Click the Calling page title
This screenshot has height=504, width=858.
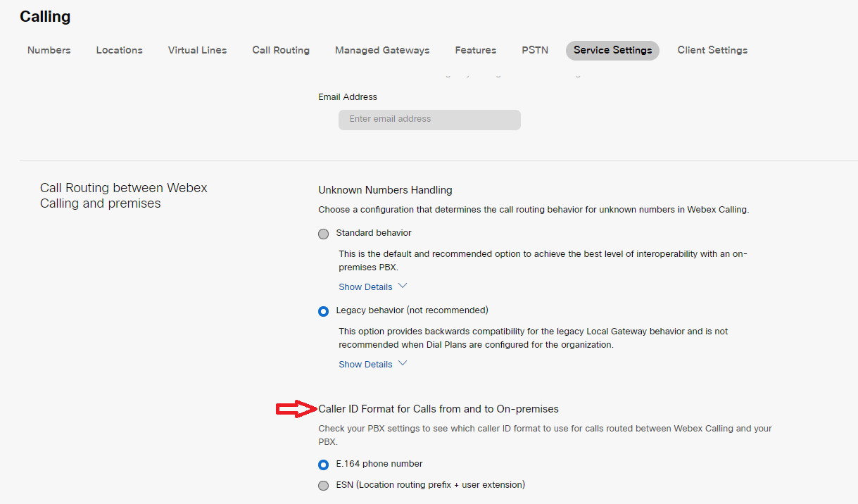point(45,17)
